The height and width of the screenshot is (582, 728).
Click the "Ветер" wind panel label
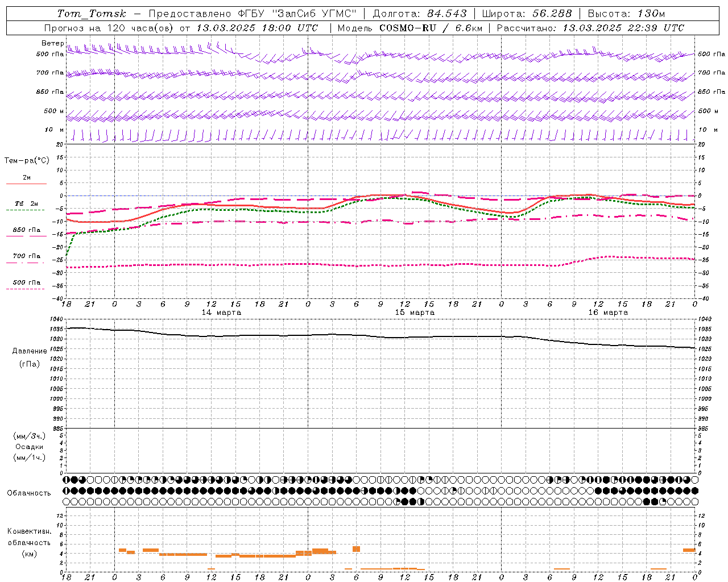click(x=53, y=43)
